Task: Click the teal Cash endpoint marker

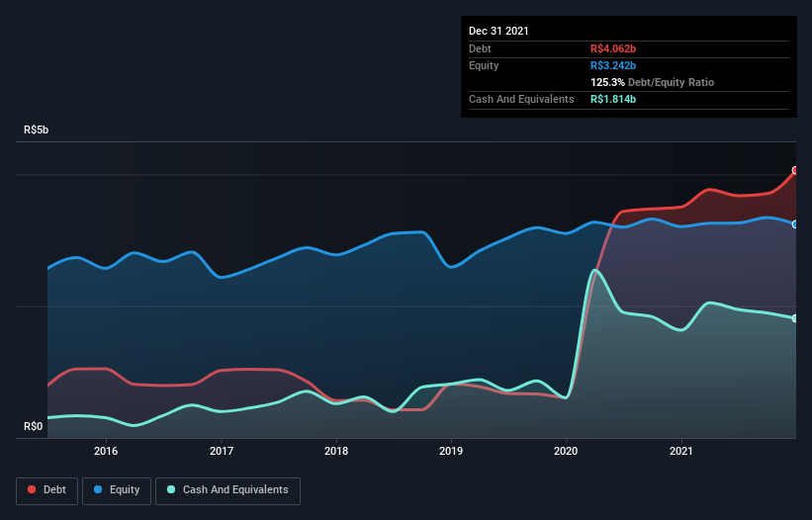Action: coord(795,318)
